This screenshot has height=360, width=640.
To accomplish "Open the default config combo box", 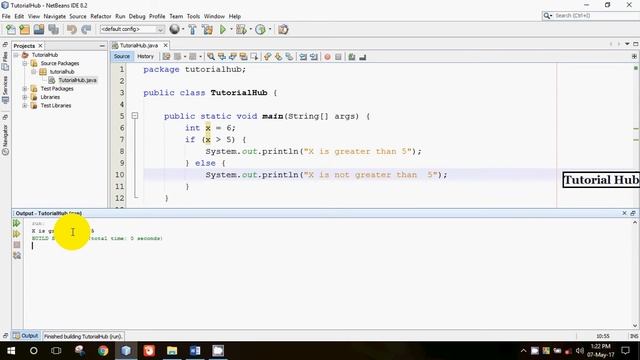I will click(x=132, y=29).
